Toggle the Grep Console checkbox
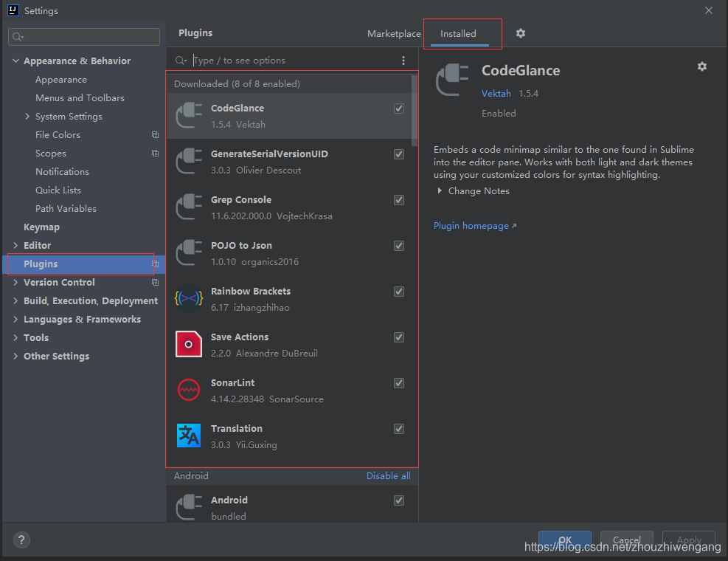 (399, 200)
